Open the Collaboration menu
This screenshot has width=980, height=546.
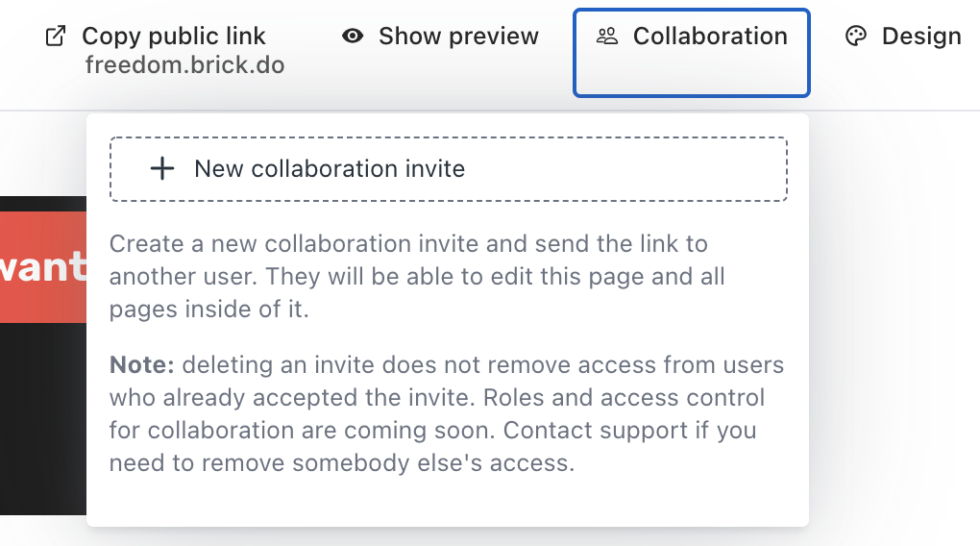pyautogui.click(x=691, y=53)
